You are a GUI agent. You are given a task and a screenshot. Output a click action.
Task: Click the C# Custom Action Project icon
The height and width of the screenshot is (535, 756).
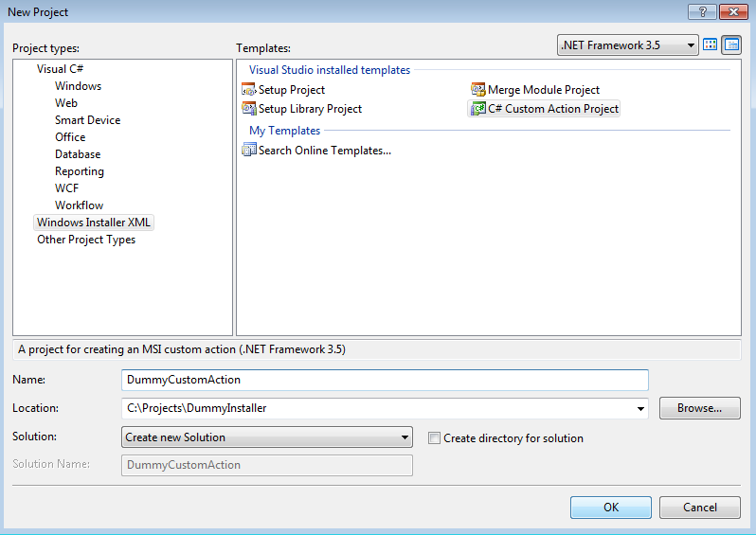click(477, 109)
